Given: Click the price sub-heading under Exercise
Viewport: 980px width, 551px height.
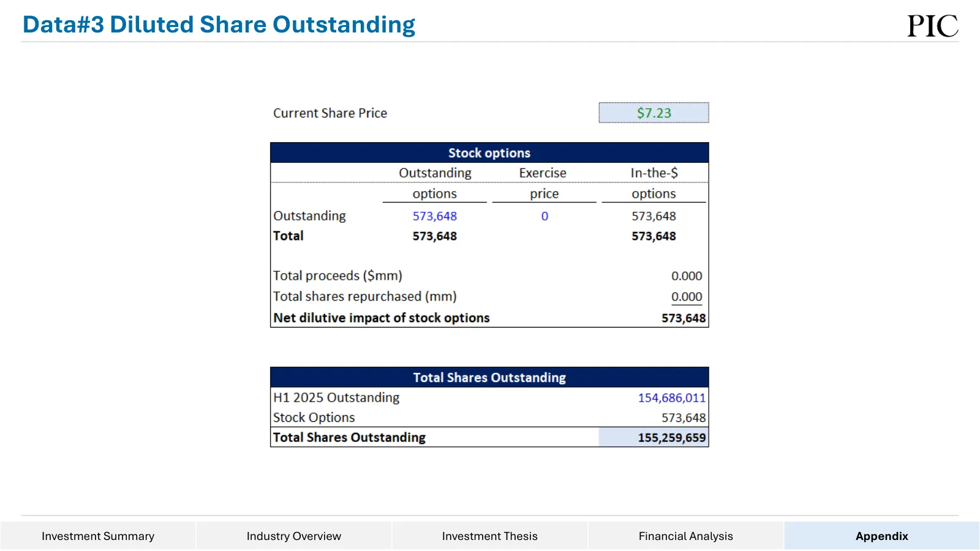Looking at the screenshot, I should point(545,193).
